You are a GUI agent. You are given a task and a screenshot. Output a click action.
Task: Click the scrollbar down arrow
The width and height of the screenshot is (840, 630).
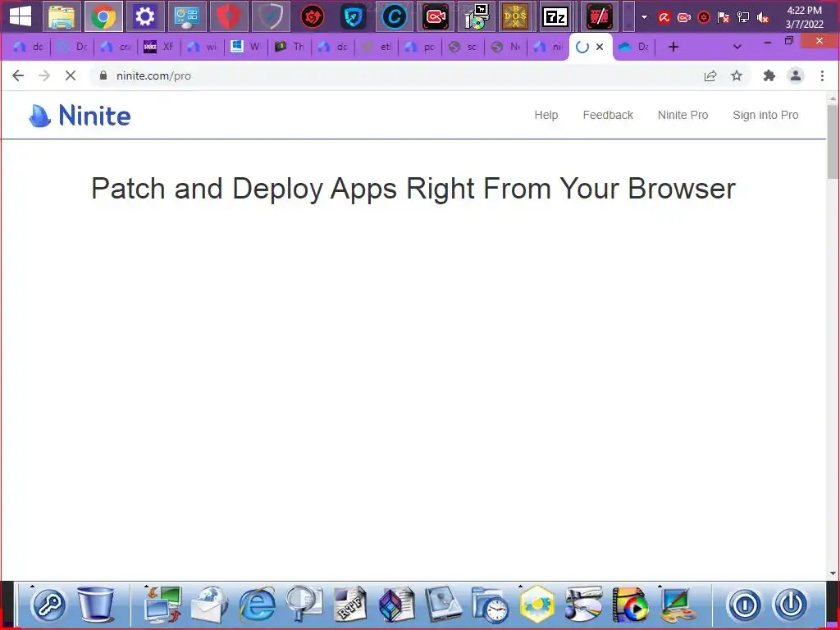[x=833, y=573]
